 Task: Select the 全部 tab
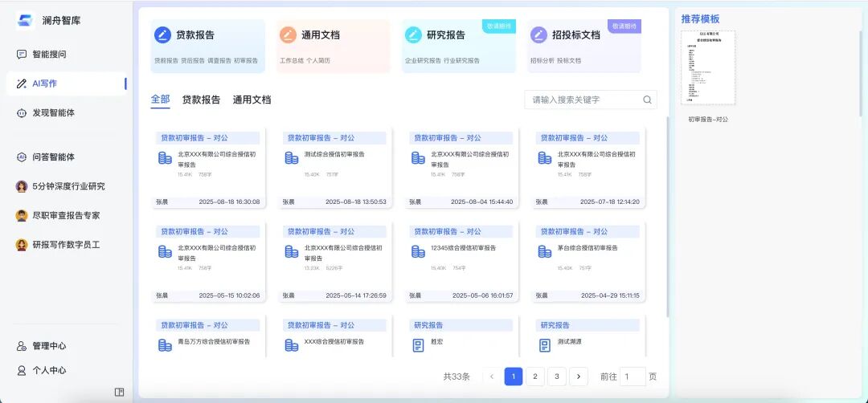160,100
